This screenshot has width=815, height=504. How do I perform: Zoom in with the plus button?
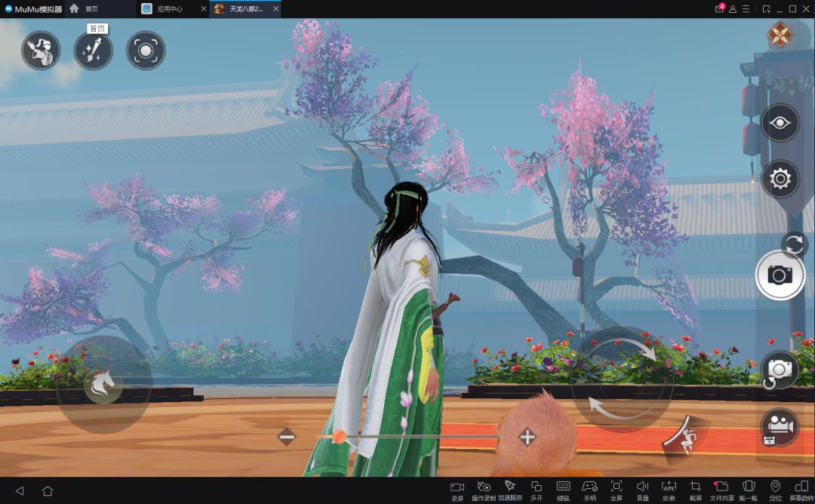527,437
